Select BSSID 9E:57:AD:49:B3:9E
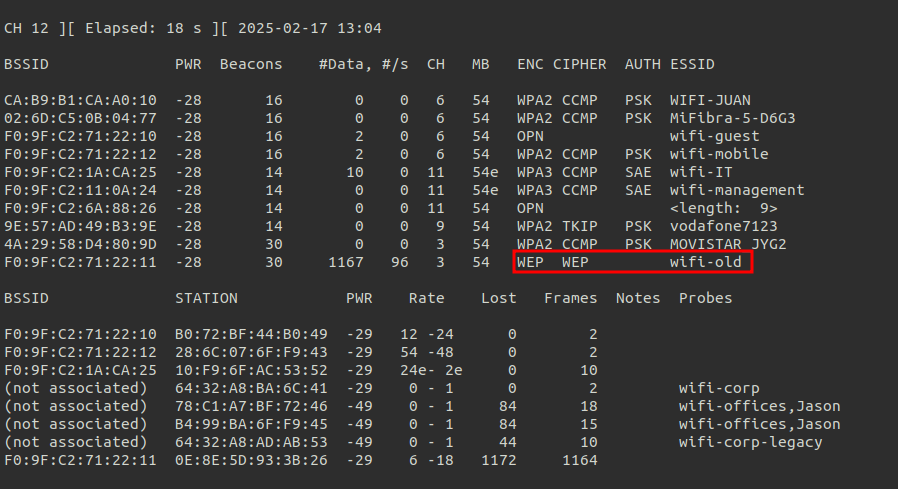The height and width of the screenshot is (489, 898). pyautogui.click(x=80, y=226)
